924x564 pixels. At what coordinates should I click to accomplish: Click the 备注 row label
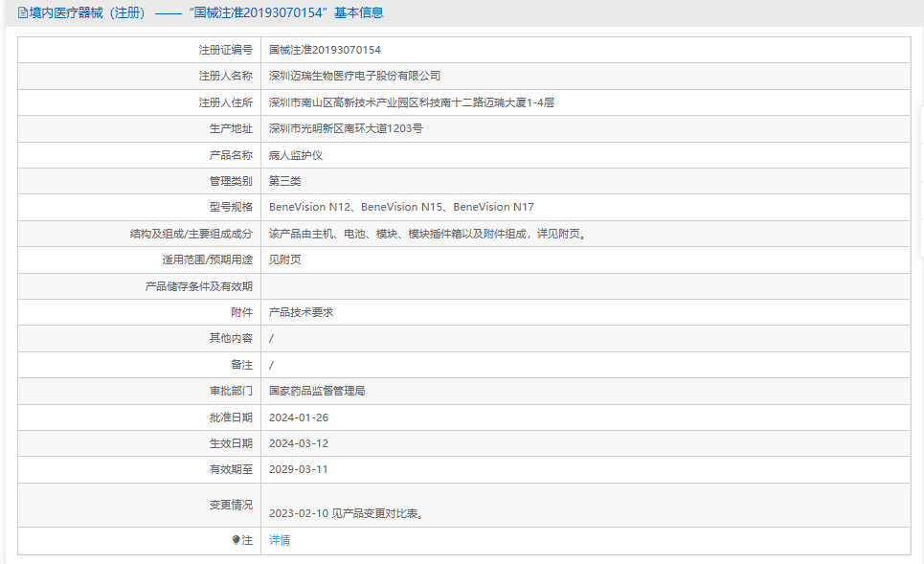(241, 365)
